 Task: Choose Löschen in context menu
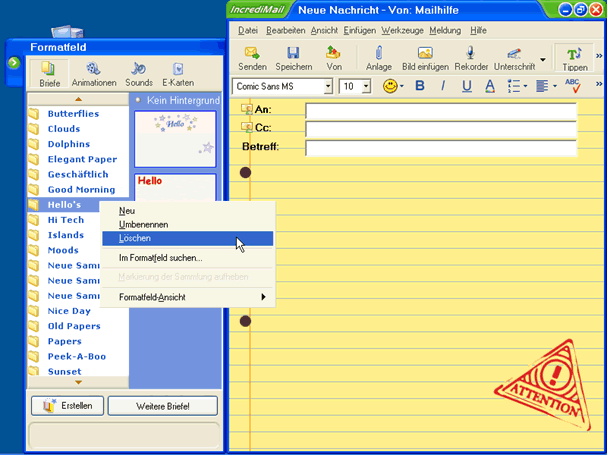pos(188,238)
